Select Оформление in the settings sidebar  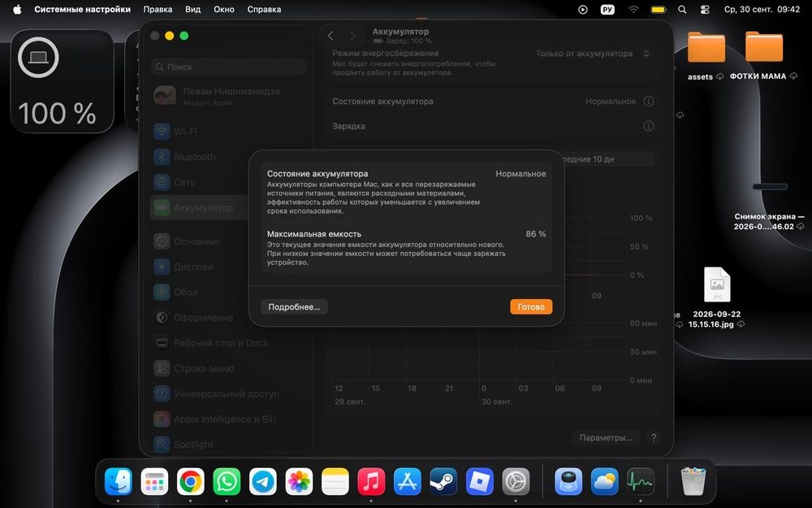(228, 318)
